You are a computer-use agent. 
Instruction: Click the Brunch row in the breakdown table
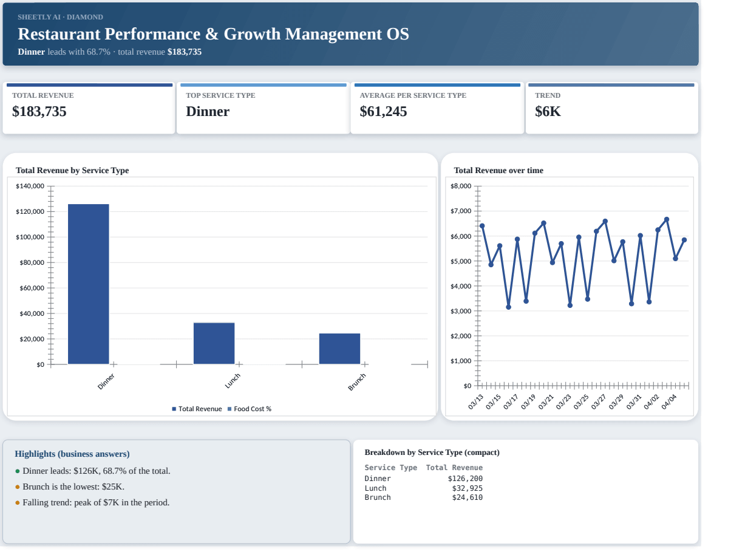424,497
